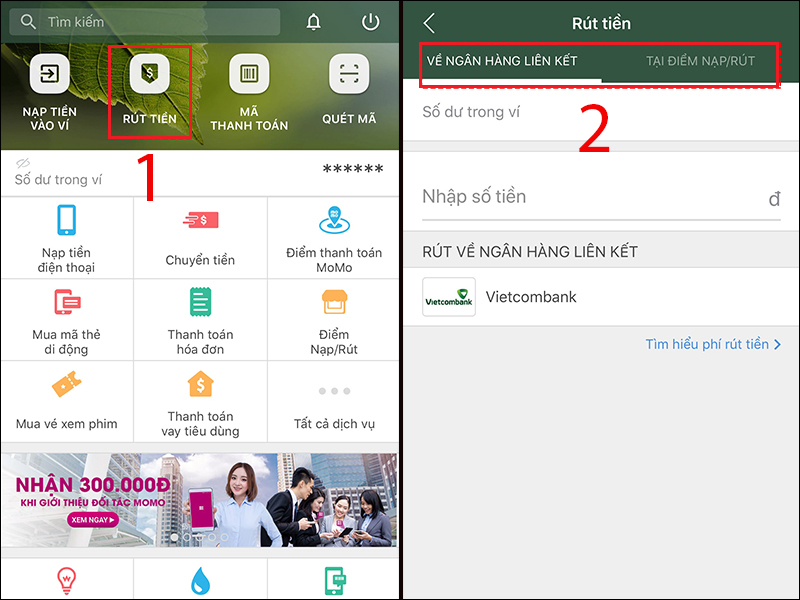This screenshot has width=800, height=600.
Task: Open notifications bell icon
Action: pos(313,22)
